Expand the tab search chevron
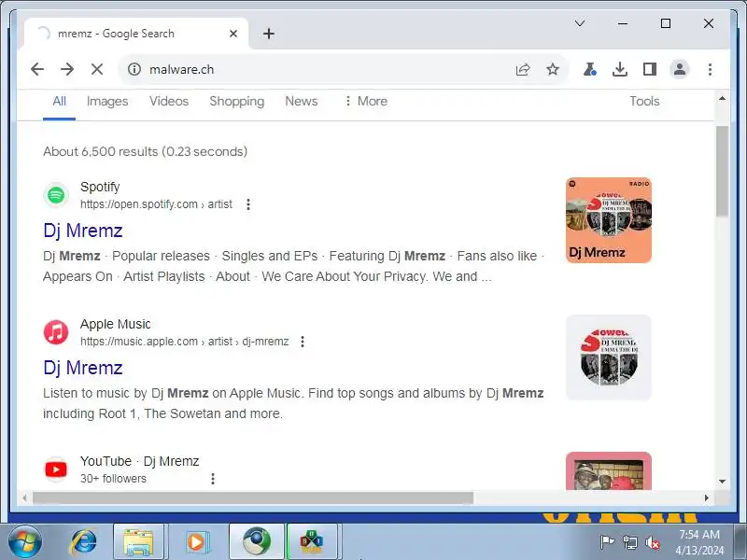This screenshot has height=560, width=747. tap(580, 23)
